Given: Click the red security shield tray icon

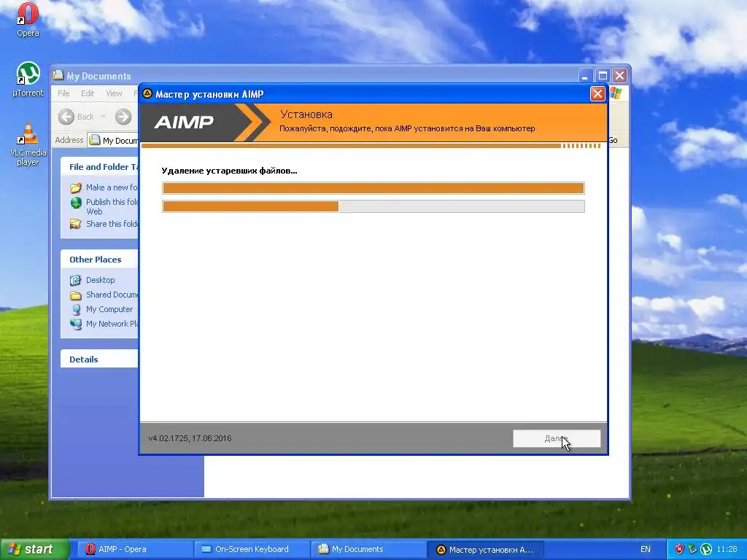Looking at the screenshot, I should [x=679, y=549].
